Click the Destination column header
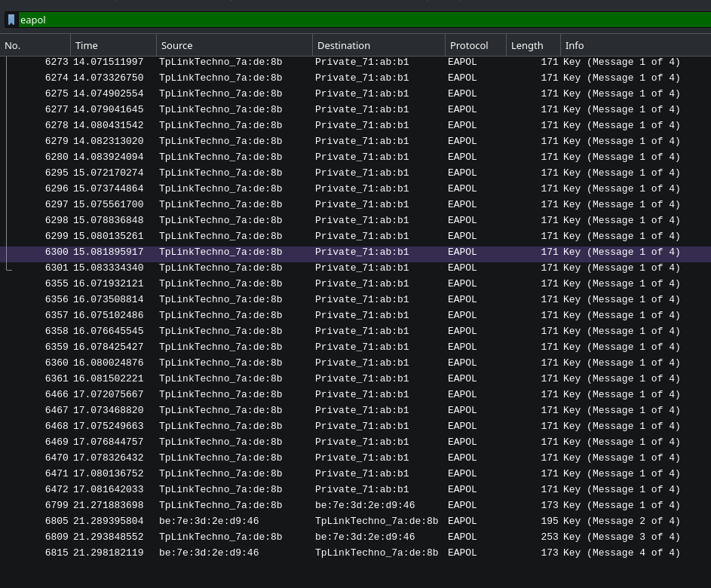The image size is (711, 588). coord(378,45)
